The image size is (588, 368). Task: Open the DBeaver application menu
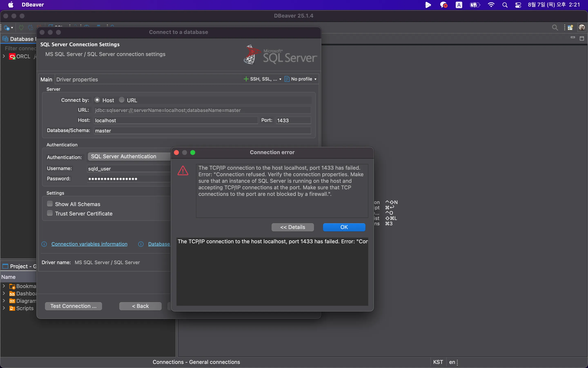[x=33, y=5]
